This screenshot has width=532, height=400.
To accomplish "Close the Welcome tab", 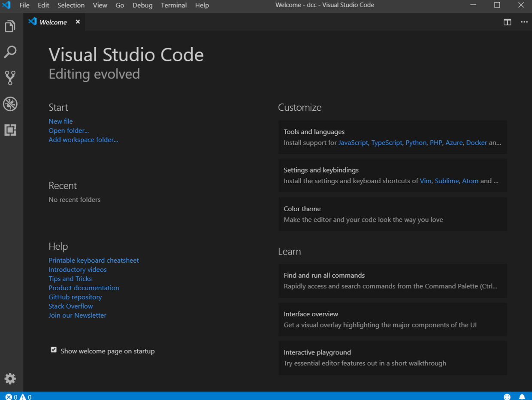I will [78, 22].
